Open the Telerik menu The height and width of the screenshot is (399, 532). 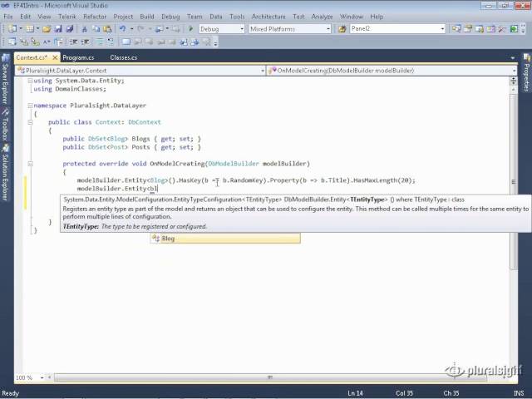point(66,17)
